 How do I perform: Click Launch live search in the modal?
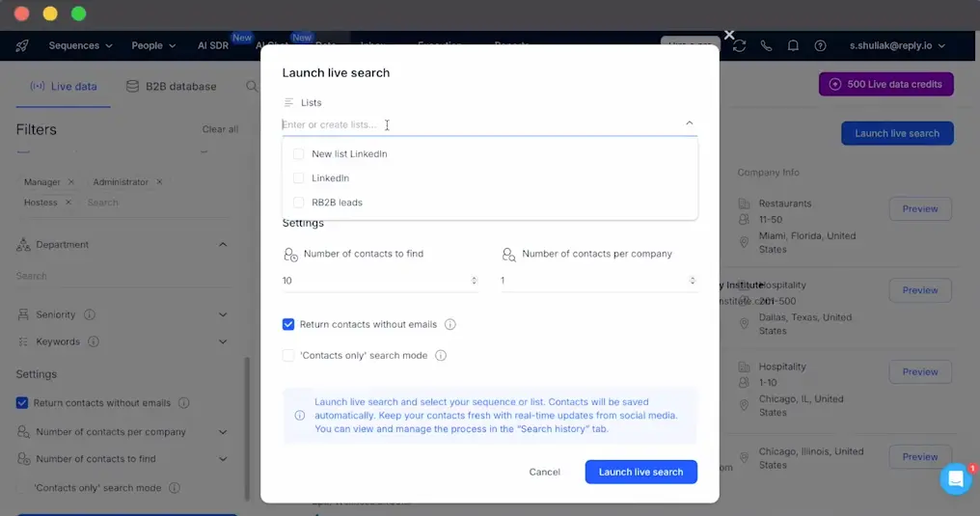(640, 472)
